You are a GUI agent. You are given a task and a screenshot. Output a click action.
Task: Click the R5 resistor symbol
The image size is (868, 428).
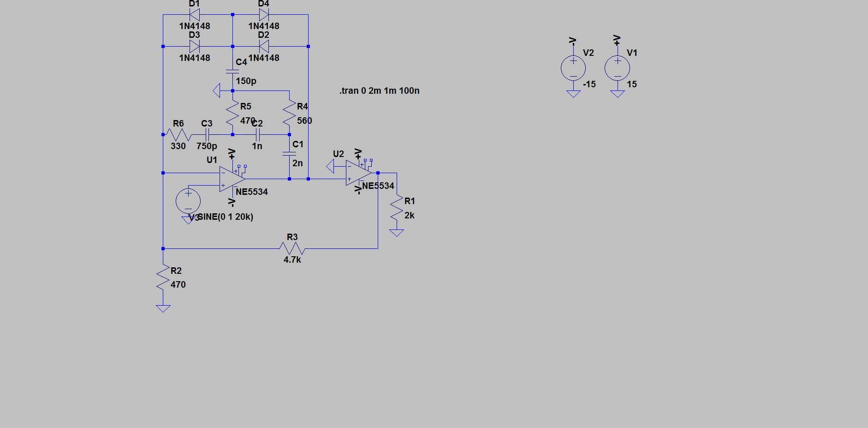click(x=232, y=113)
